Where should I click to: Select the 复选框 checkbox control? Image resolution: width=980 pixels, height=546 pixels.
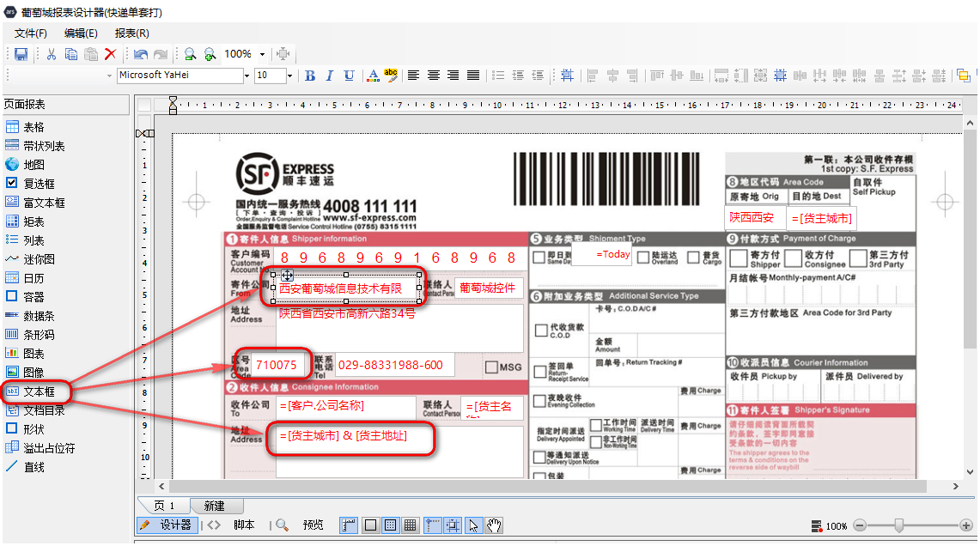click(31, 184)
